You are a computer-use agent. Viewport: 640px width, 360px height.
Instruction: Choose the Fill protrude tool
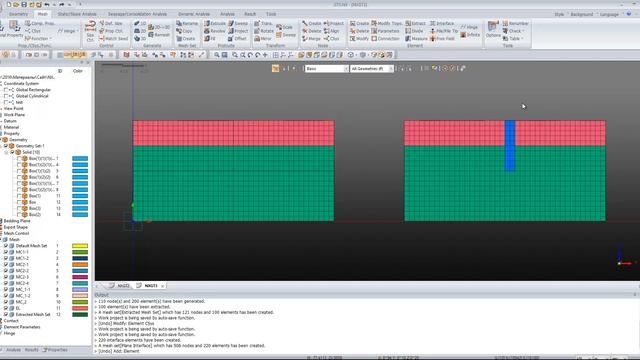pos(210,38)
